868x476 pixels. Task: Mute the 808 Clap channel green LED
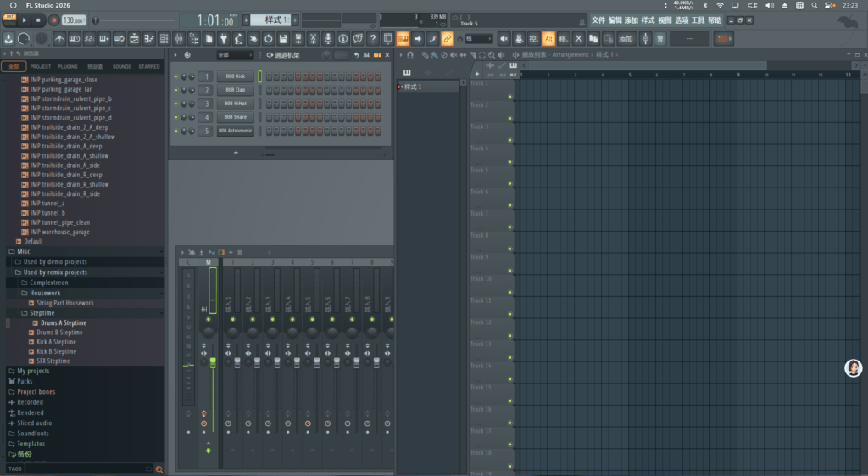point(176,90)
